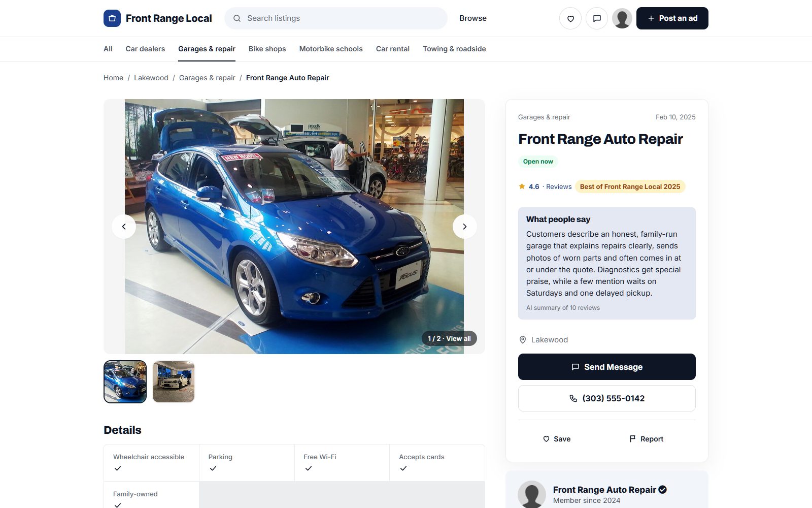812x508 pixels.
Task: Select the All category tab
Action: coord(108,49)
